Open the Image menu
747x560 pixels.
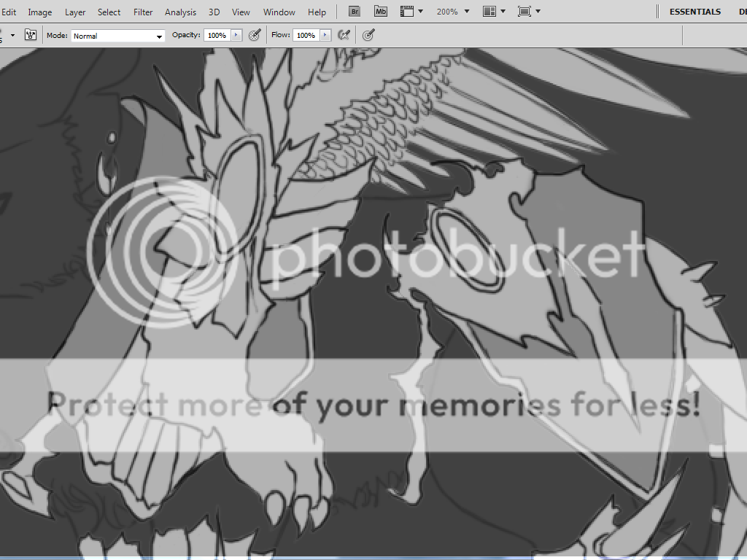(40, 12)
